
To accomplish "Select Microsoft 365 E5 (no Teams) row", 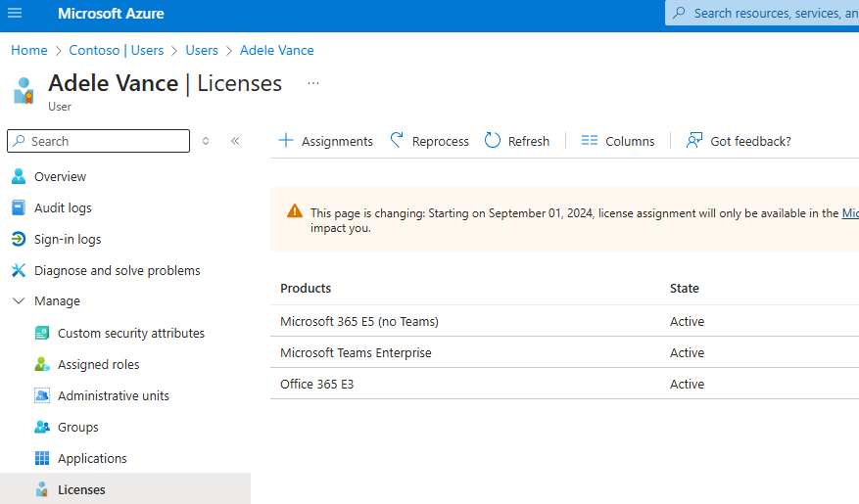I will tap(564, 321).
